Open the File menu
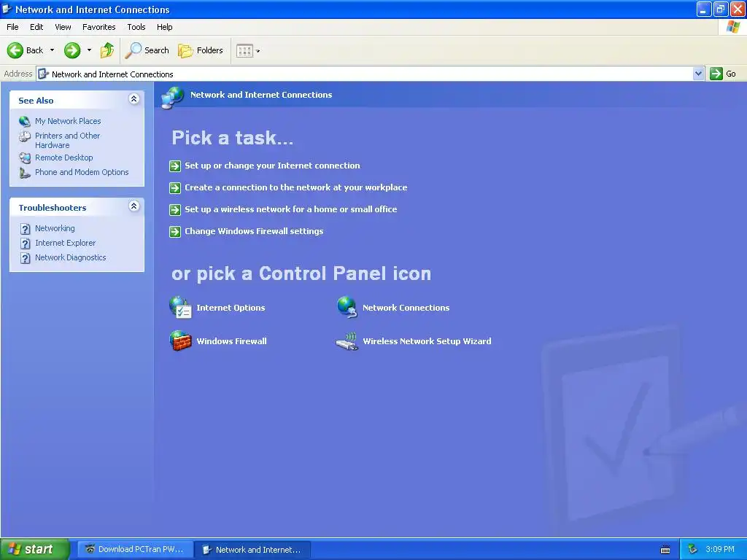 click(12, 27)
